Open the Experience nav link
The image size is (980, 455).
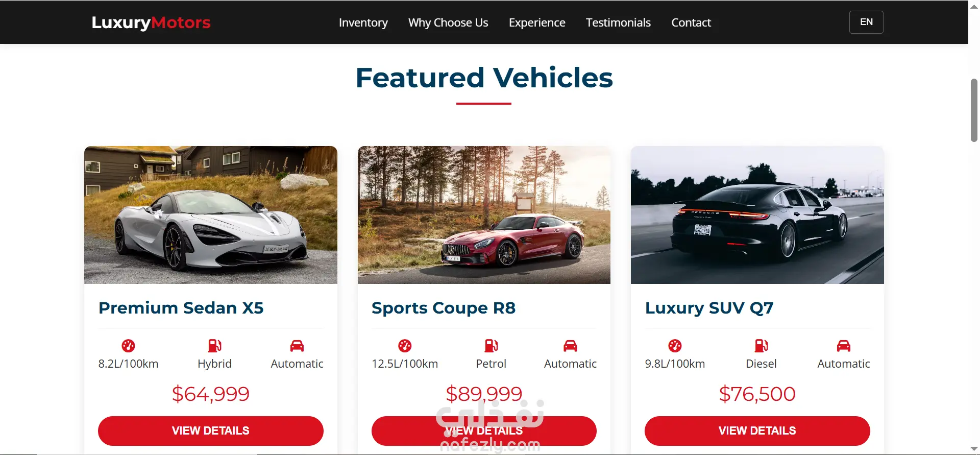[537, 22]
